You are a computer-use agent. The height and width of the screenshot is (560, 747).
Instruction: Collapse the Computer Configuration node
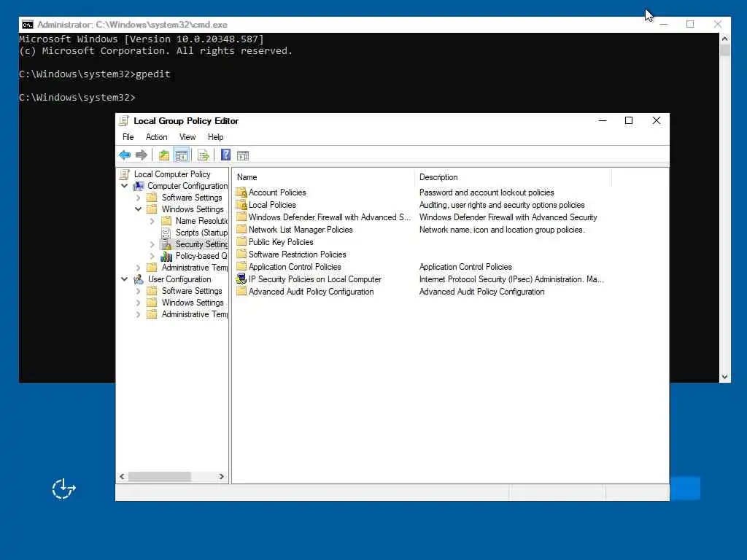pyautogui.click(x=124, y=186)
